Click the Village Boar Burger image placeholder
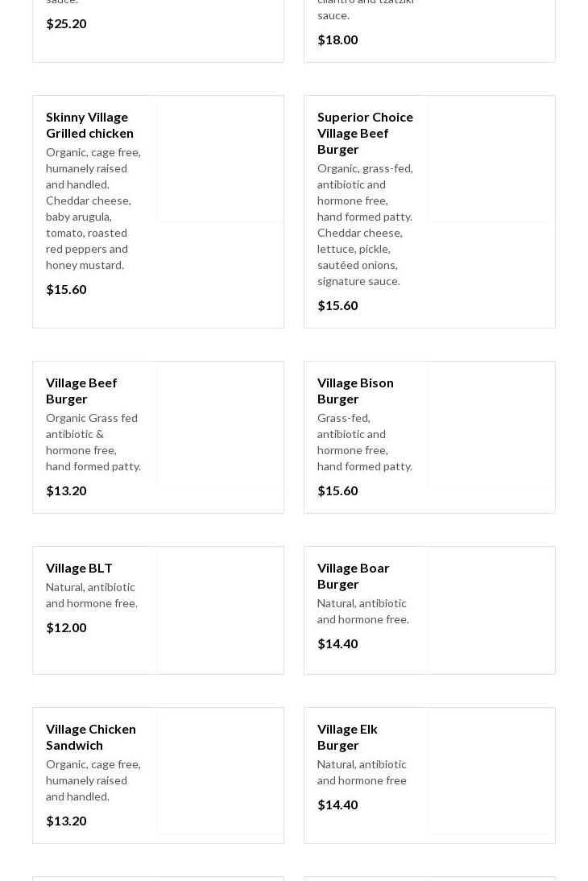 coord(491,610)
